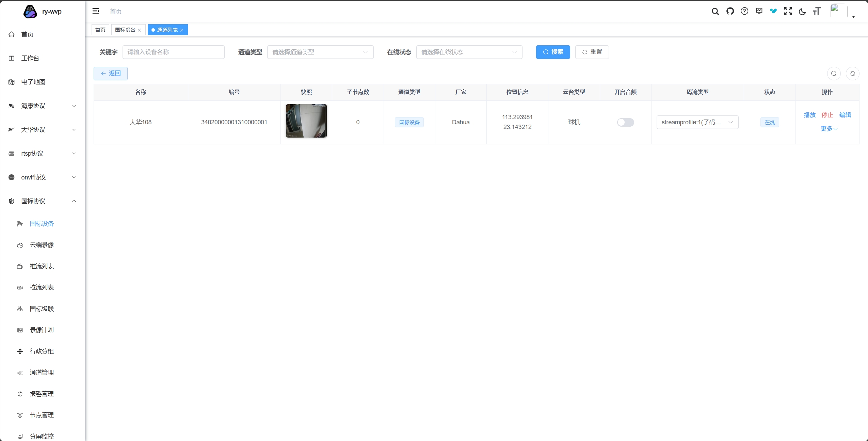Open the streamprofile 码流类型 selector
The image size is (868, 441).
point(697,122)
